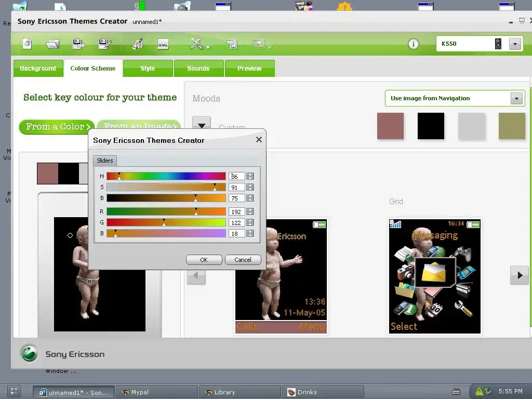Screen dimensions: 532x399
Task: Click the brightness value field showing 75
Action: click(x=236, y=198)
